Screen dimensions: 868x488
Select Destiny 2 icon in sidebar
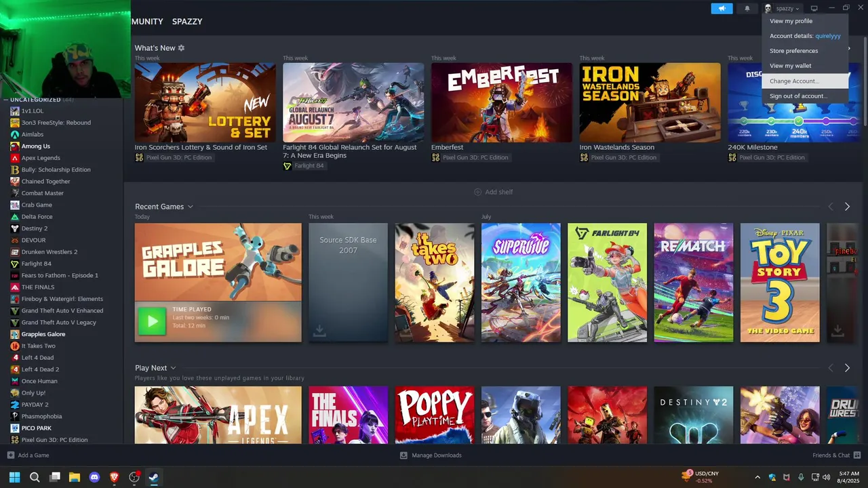[x=15, y=228]
